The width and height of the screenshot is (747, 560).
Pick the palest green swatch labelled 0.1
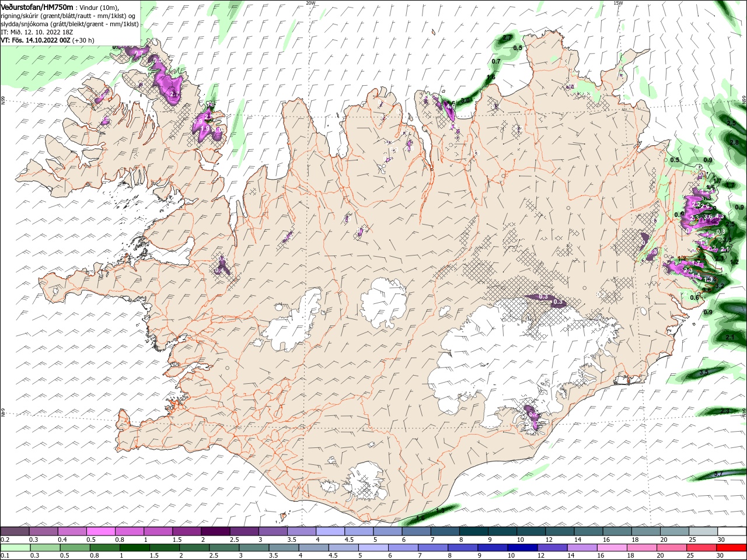(x=15, y=547)
